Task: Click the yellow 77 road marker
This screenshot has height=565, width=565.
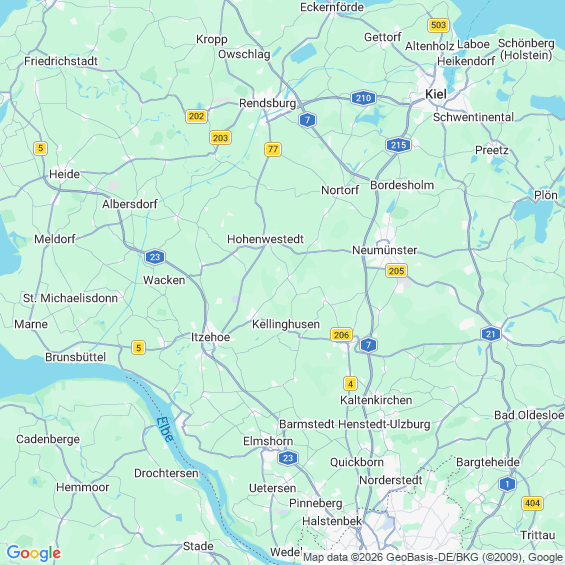Action: click(273, 149)
